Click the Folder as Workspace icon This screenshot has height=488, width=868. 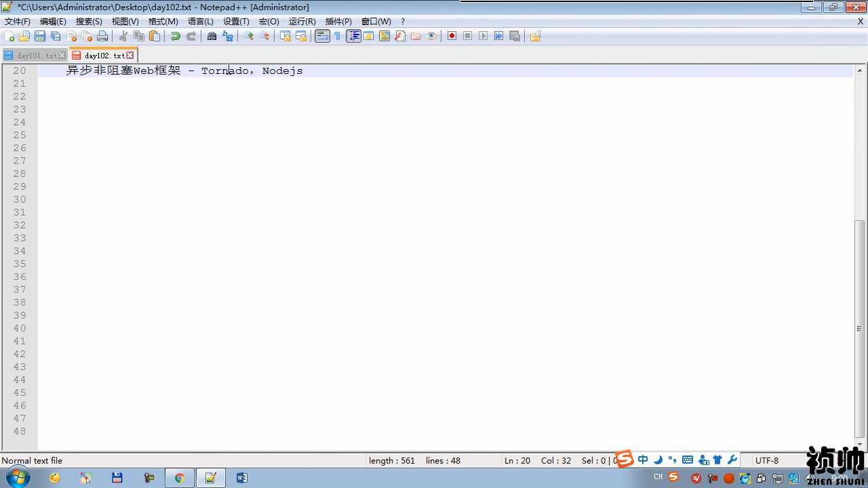[x=416, y=36]
